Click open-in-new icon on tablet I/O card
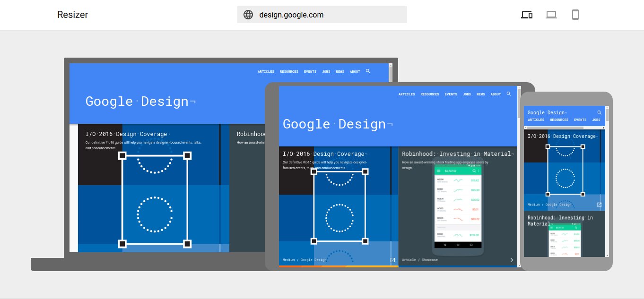The image size is (644, 299). click(392, 260)
